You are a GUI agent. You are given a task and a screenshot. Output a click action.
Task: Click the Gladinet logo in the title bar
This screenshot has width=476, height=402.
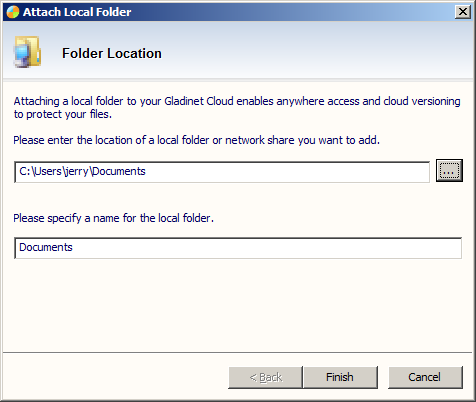tap(13, 12)
